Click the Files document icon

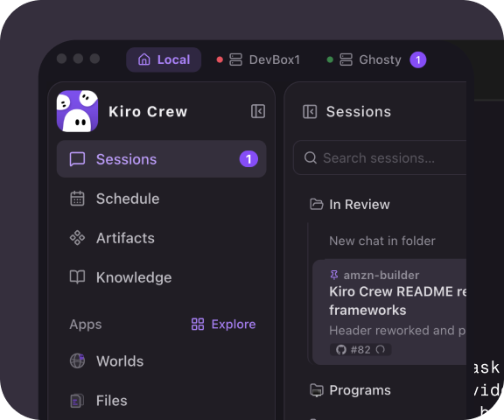(77, 401)
